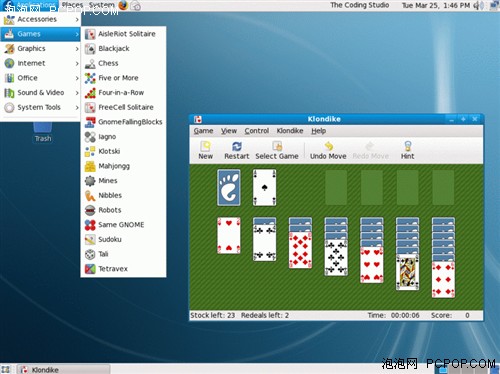500x374 pixels.
Task: Open the Places menu on top panel
Action: tap(72, 5)
